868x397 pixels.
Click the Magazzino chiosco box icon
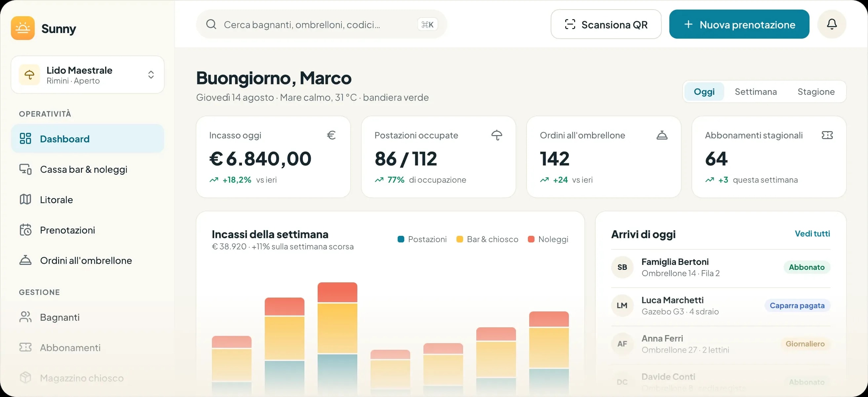25,378
